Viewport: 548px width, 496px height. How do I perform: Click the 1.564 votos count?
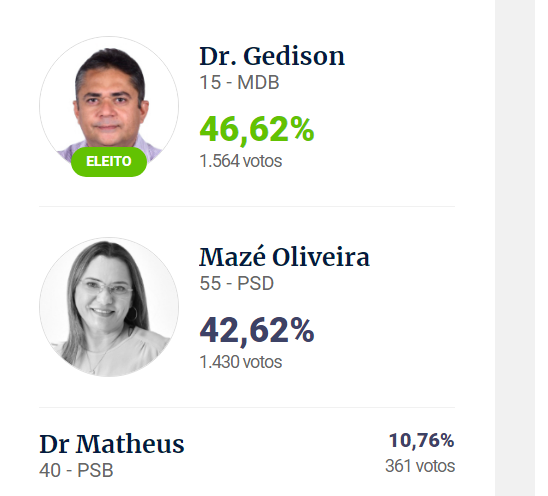coord(240,161)
